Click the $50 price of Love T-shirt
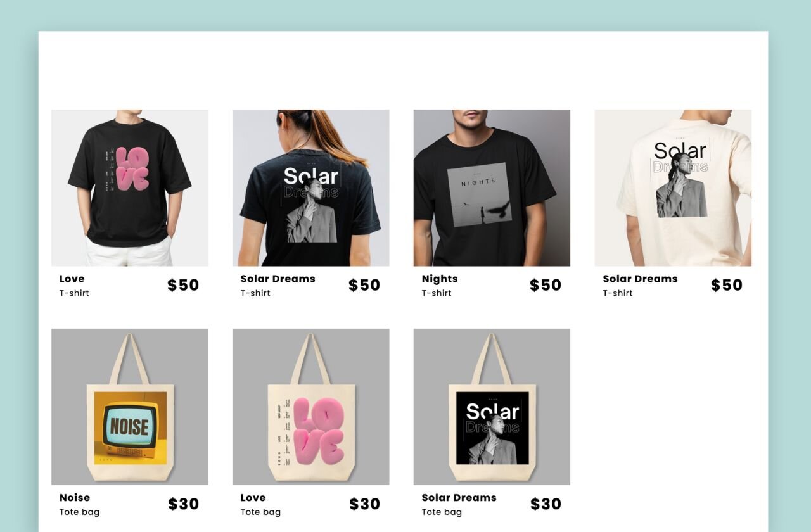 pos(183,285)
